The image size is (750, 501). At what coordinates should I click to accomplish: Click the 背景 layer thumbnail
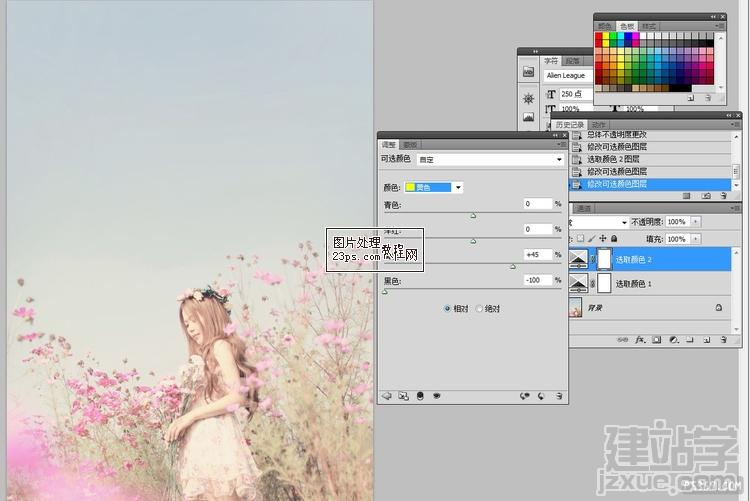point(576,307)
